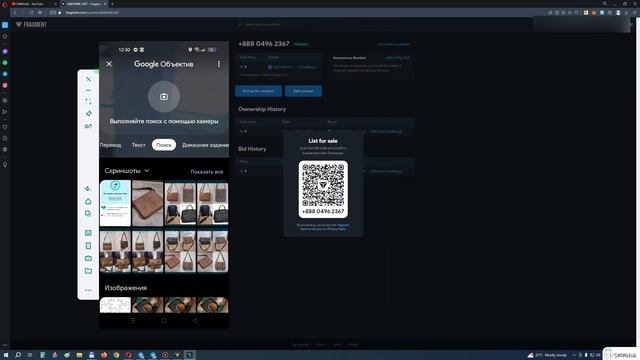Reload the page with the browser refresh button
Image resolution: width=640 pixels, height=360 pixels.
click(31, 13)
